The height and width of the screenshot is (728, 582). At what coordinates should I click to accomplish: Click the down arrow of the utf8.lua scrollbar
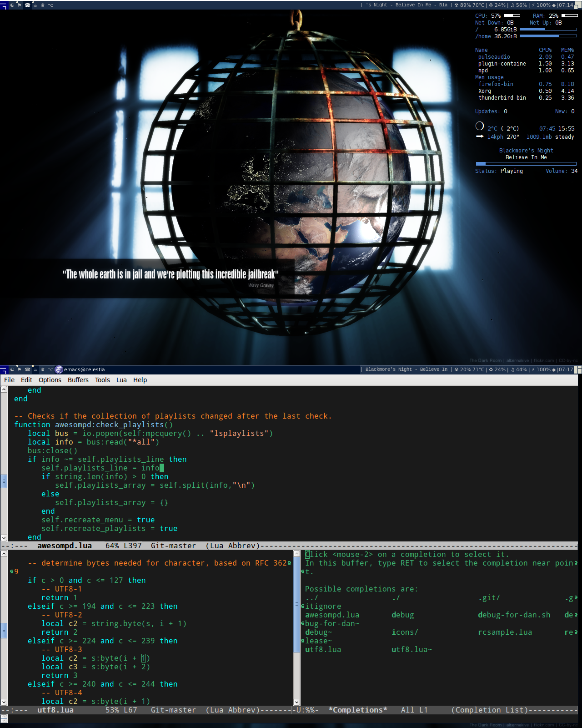pyautogui.click(x=4, y=702)
